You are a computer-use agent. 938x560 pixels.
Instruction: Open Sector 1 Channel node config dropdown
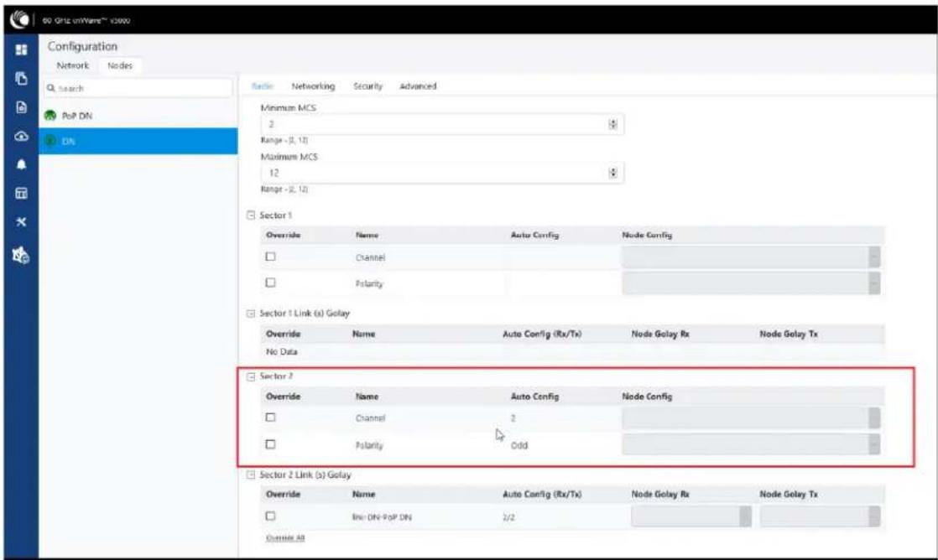click(751, 257)
